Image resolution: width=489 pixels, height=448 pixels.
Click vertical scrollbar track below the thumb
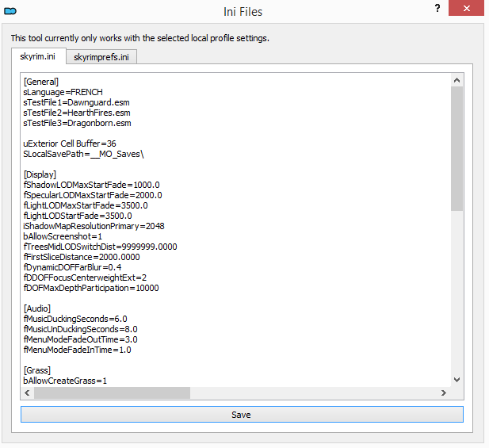click(457, 293)
